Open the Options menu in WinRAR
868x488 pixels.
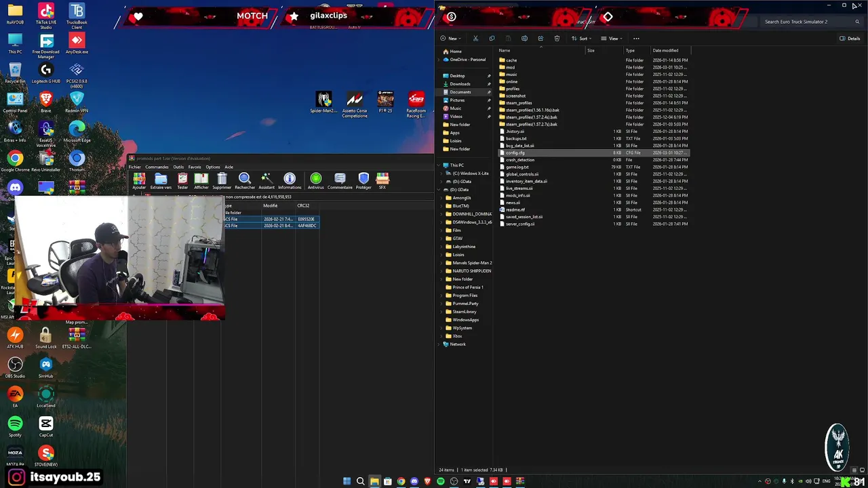(x=213, y=167)
